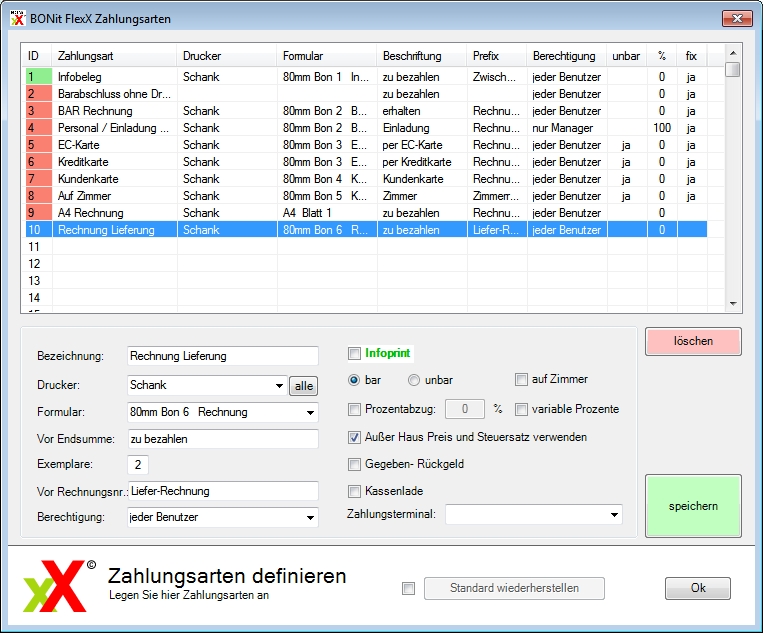Confirm with the Ok button
The image size is (763, 633).
[x=698, y=588]
